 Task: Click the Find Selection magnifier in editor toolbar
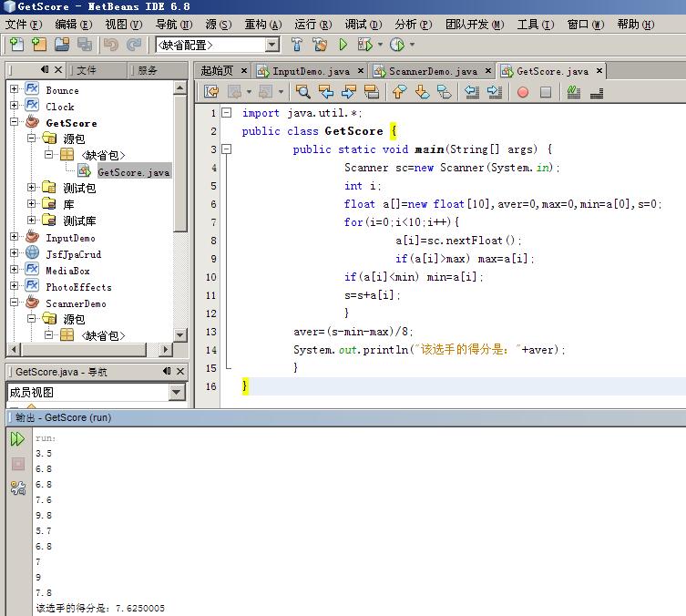(303, 91)
